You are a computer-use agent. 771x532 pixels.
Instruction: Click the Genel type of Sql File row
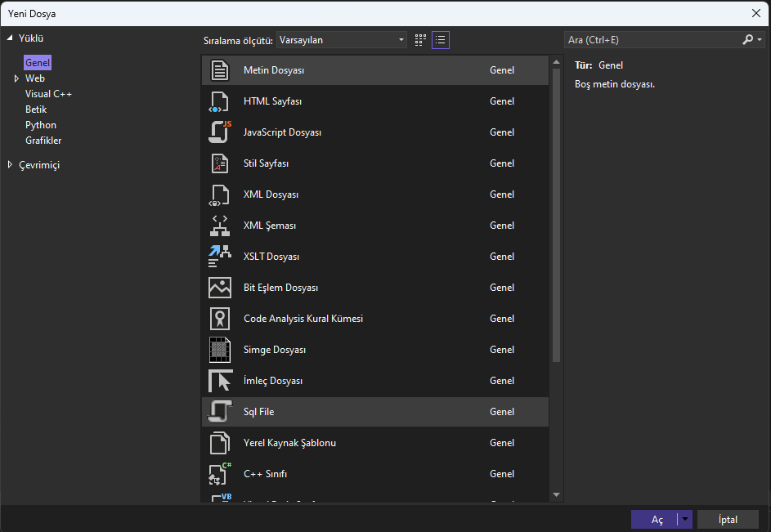501,412
